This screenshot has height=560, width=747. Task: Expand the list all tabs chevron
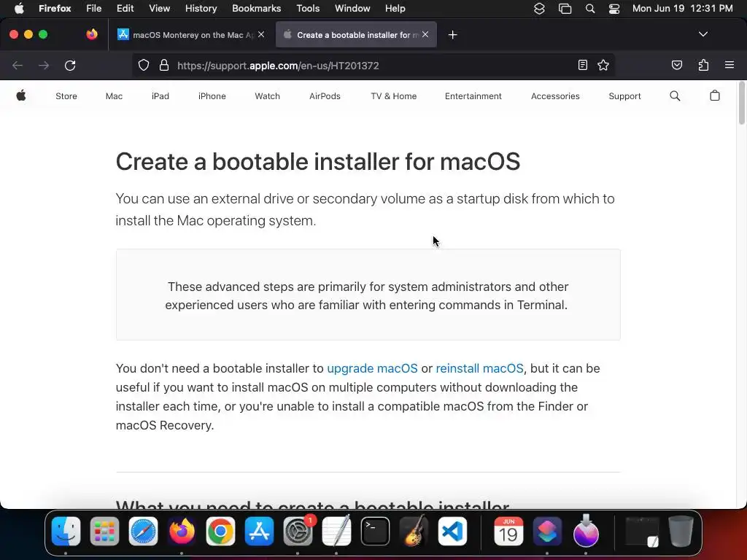pos(703,34)
